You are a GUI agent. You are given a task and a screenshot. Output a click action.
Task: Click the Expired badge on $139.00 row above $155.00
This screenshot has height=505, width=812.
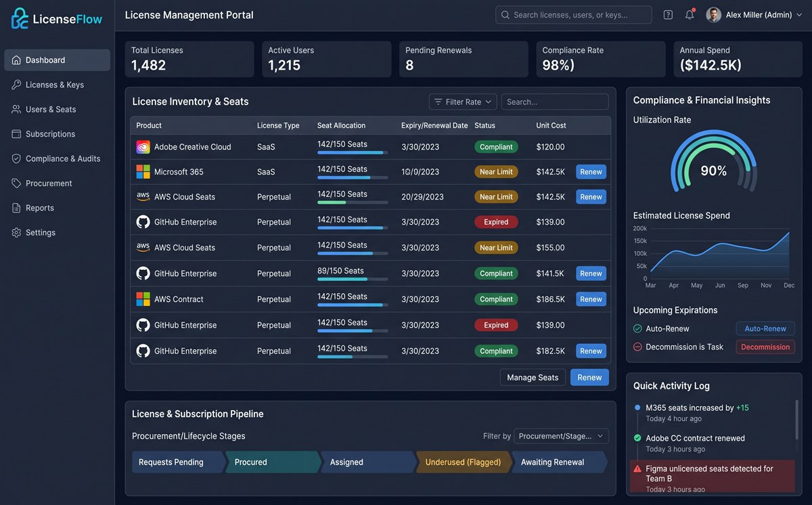point(496,222)
